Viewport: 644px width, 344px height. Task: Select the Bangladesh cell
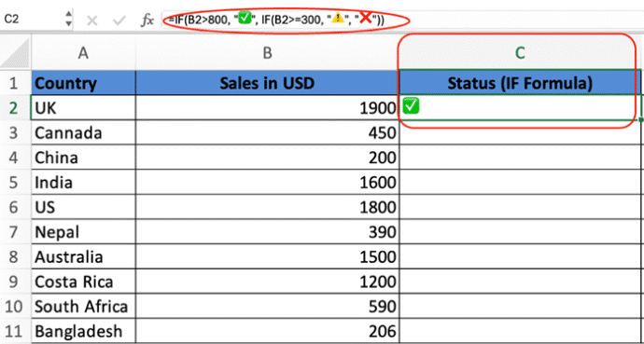click(83, 331)
